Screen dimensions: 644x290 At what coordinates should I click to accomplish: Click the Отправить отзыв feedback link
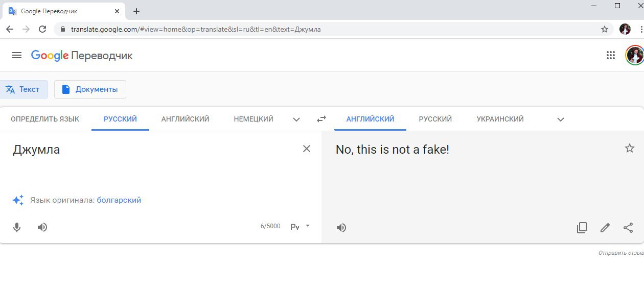tap(621, 253)
